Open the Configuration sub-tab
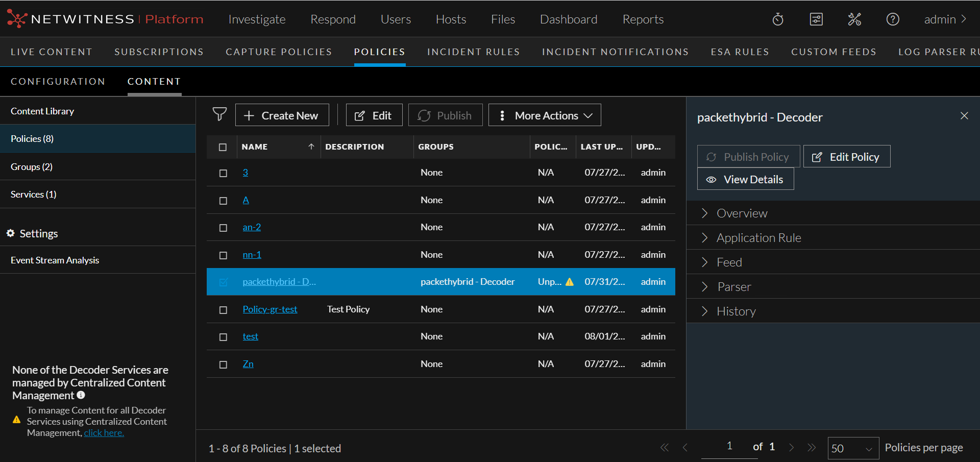The image size is (980, 462). click(58, 82)
